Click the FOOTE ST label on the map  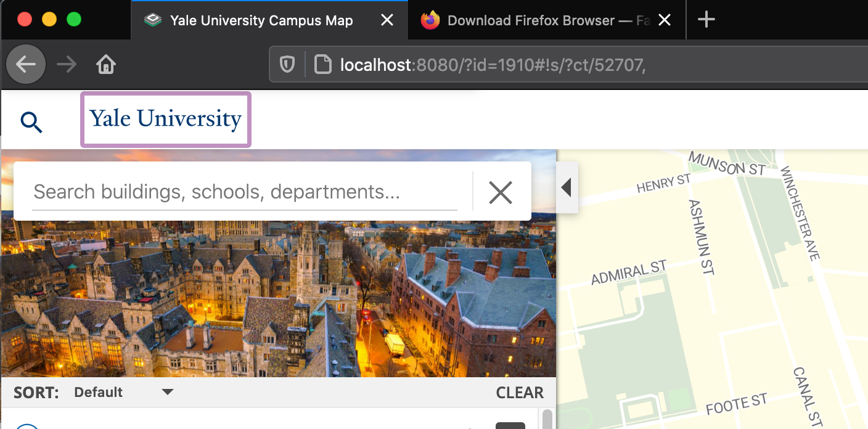click(x=737, y=404)
